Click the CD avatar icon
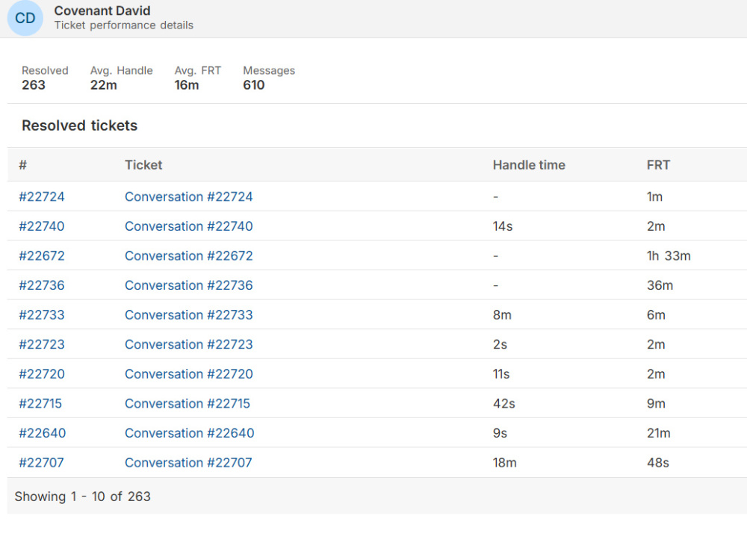This screenshot has width=747, height=560. coord(25,18)
